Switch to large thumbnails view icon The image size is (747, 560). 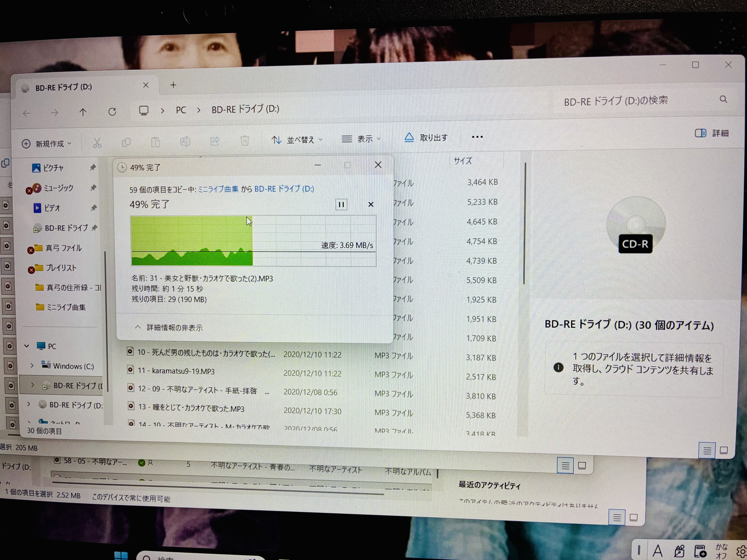[x=724, y=450]
